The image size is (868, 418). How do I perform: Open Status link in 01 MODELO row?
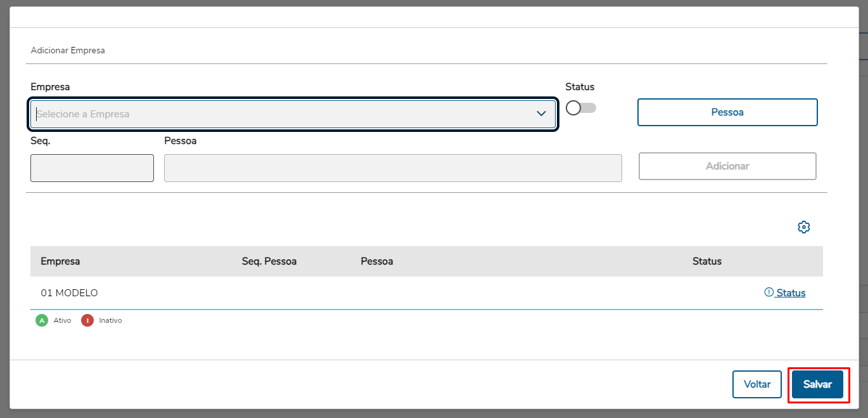click(x=791, y=293)
